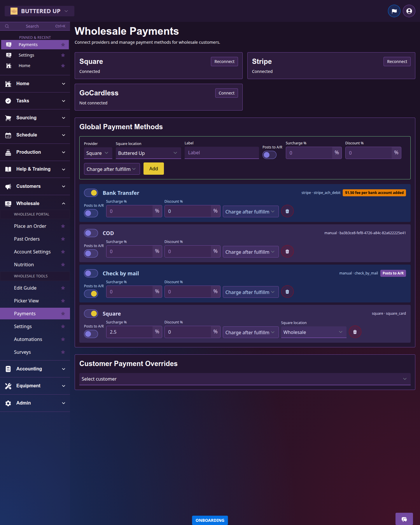
Task: Open the Select customer dropdown
Action: [245, 379]
